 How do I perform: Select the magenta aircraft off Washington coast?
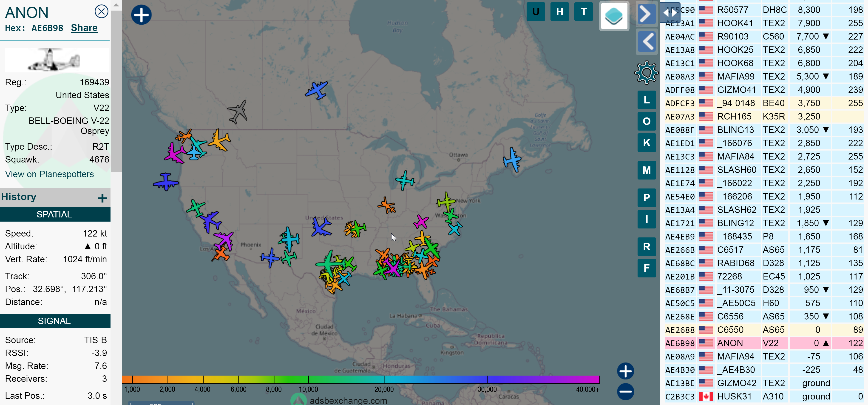[x=175, y=154]
